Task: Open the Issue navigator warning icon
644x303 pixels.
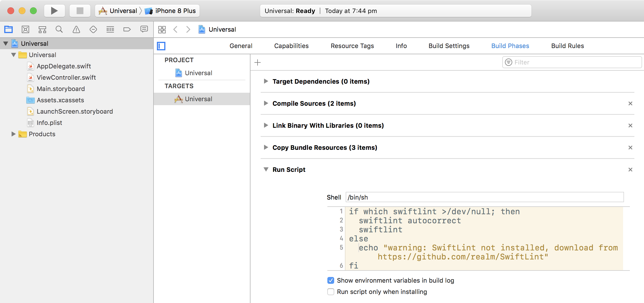Action: (x=76, y=29)
